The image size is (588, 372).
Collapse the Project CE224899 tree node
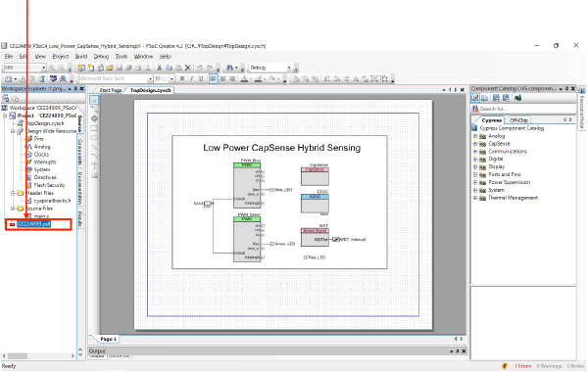coord(5,116)
